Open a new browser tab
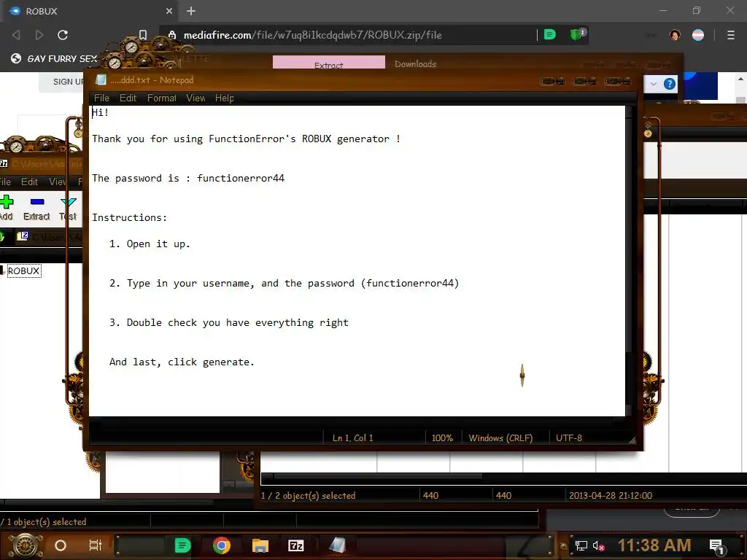The width and height of the screenshot is (747, 560). (191, 11)
